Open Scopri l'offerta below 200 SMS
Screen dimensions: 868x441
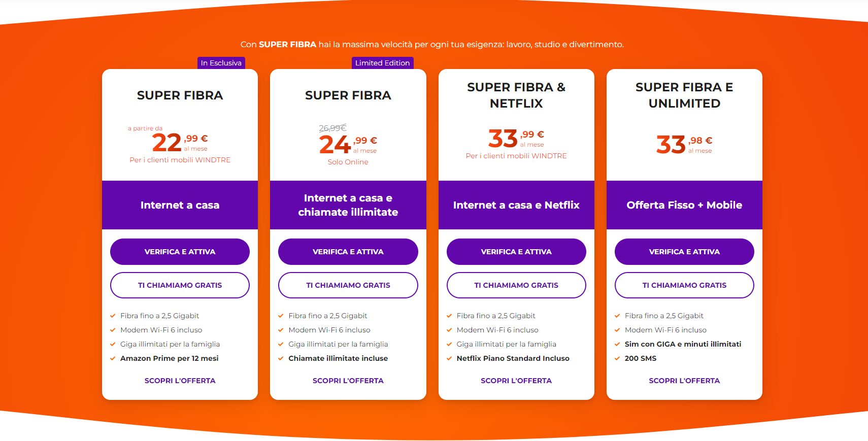click(x=684, y=381)
